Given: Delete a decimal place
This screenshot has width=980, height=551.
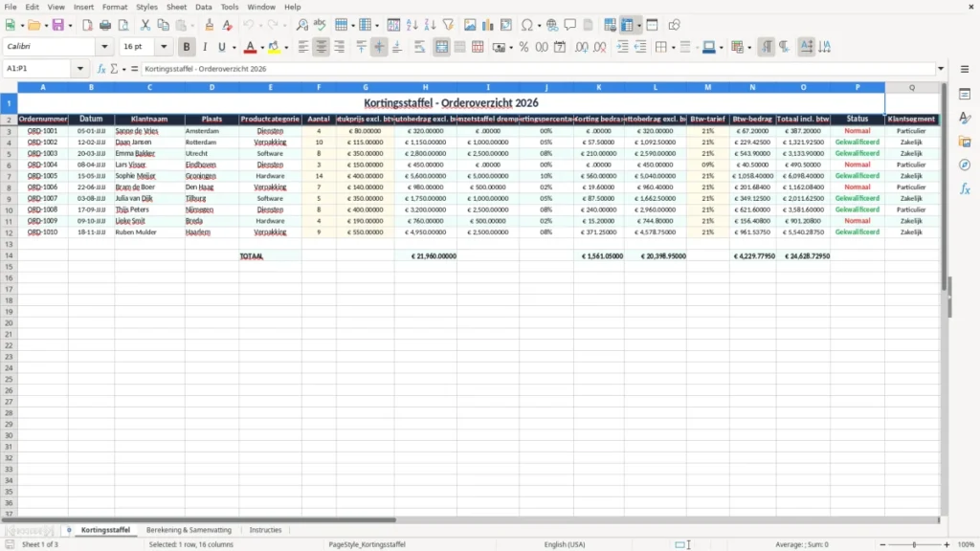Looking at the screenshot, I should (x=599, y=47).
